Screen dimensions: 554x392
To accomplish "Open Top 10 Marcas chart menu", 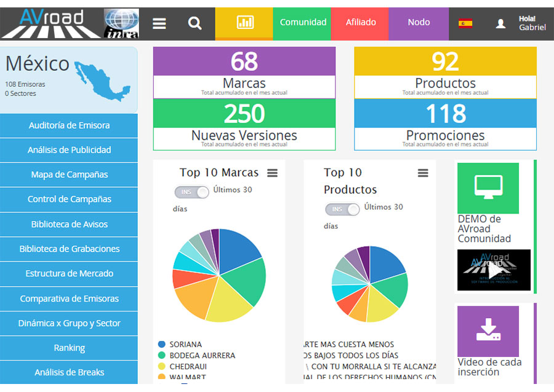I will (272, 173).
